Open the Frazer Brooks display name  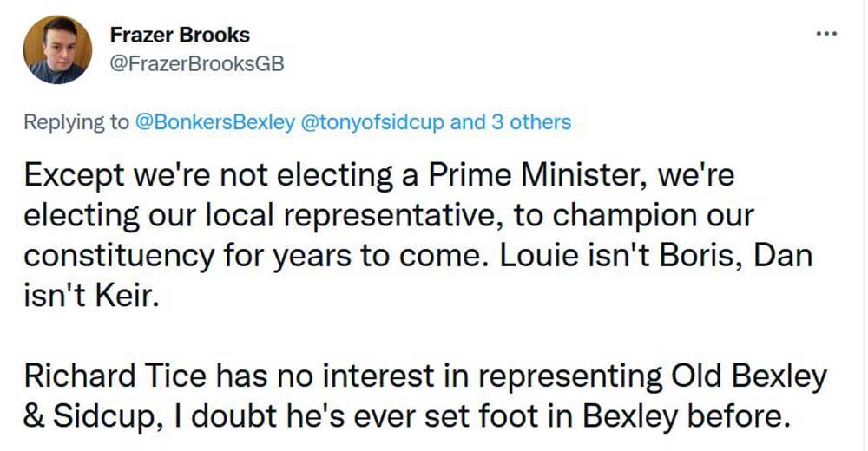click(180, 36)
